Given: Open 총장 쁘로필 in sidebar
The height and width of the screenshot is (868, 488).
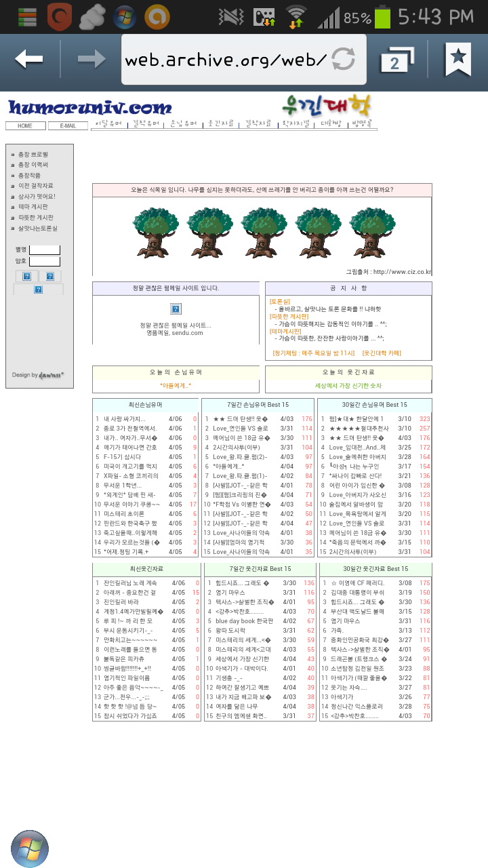Looking at the screenshot, I should [33, 155].
